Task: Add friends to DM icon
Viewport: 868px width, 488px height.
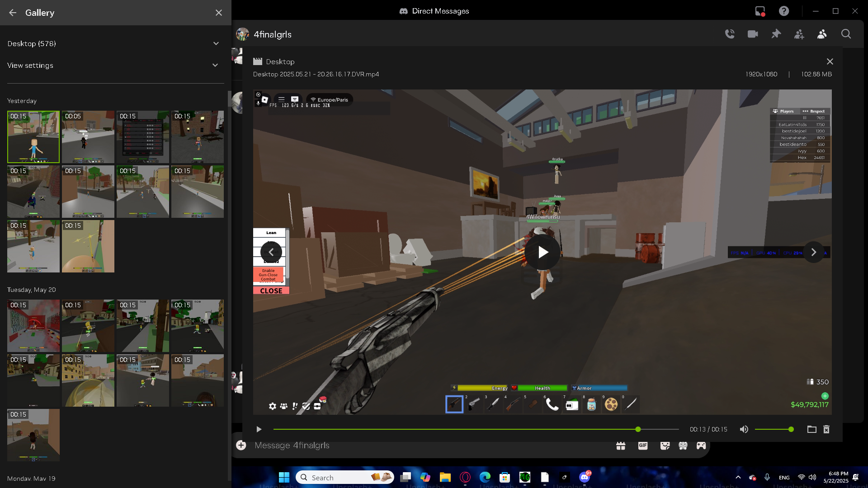Action: [799, 34]
